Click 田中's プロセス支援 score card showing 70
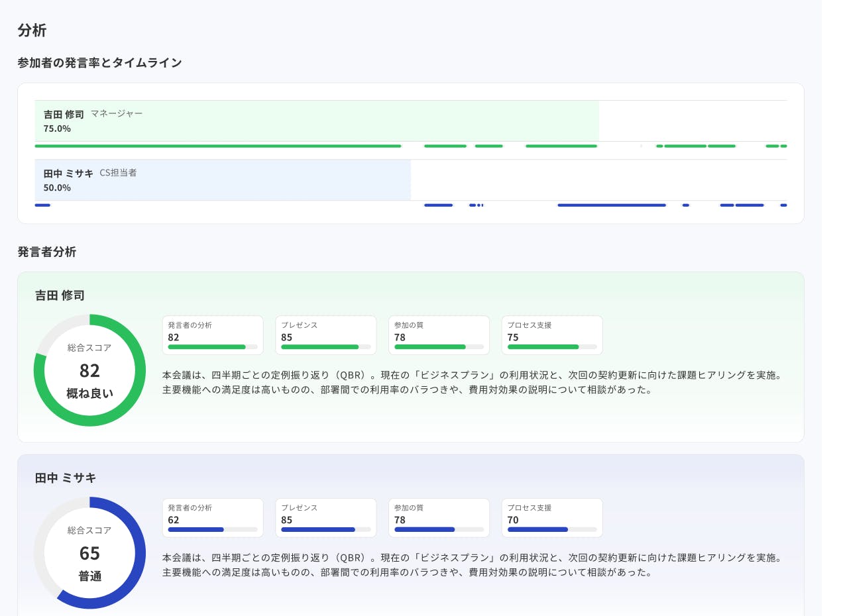The height and width of the screenshot is (616, 843). [x=552, y=517]
